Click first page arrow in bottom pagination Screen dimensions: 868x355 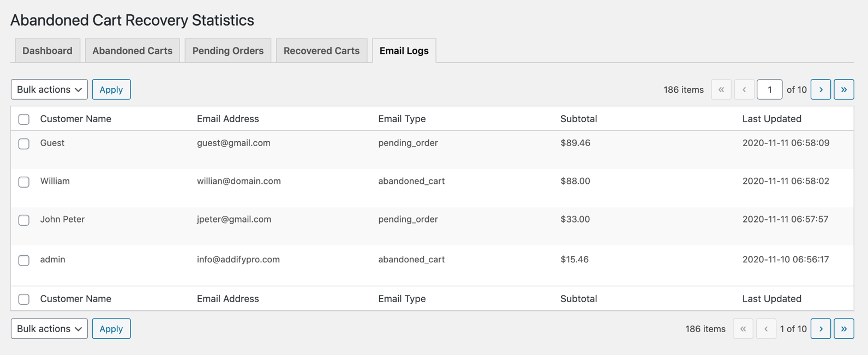point(743,329)
